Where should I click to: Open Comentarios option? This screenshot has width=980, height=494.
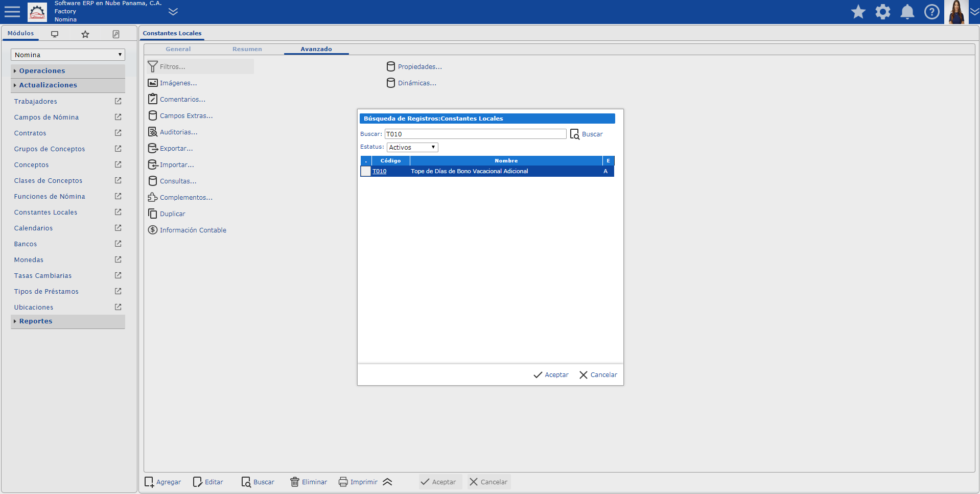(176, 99)
